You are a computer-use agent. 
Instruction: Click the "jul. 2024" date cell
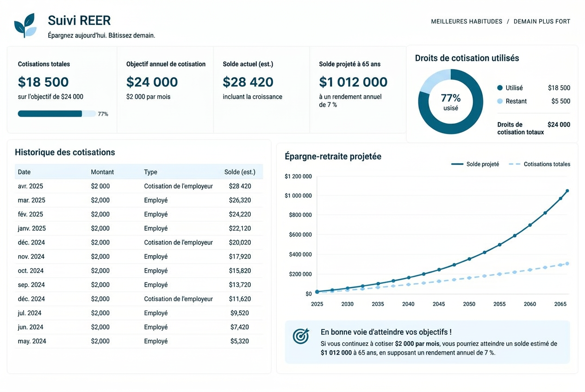pyautogui.click(x=30, y=313)
